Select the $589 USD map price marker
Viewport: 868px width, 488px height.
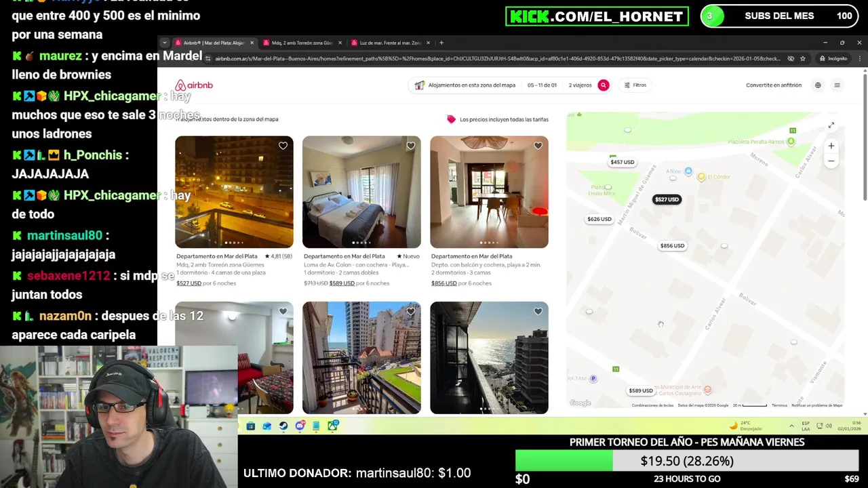tap(640, 390)
